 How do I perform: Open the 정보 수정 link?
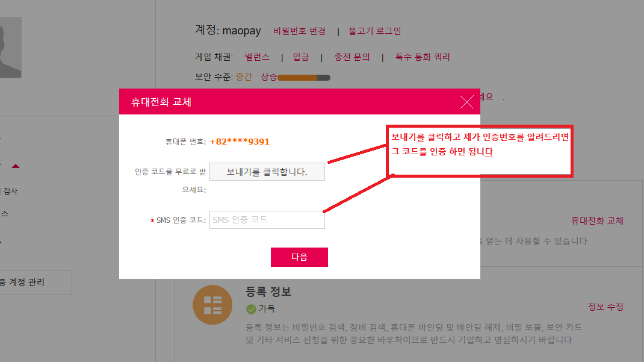(605, 307)
